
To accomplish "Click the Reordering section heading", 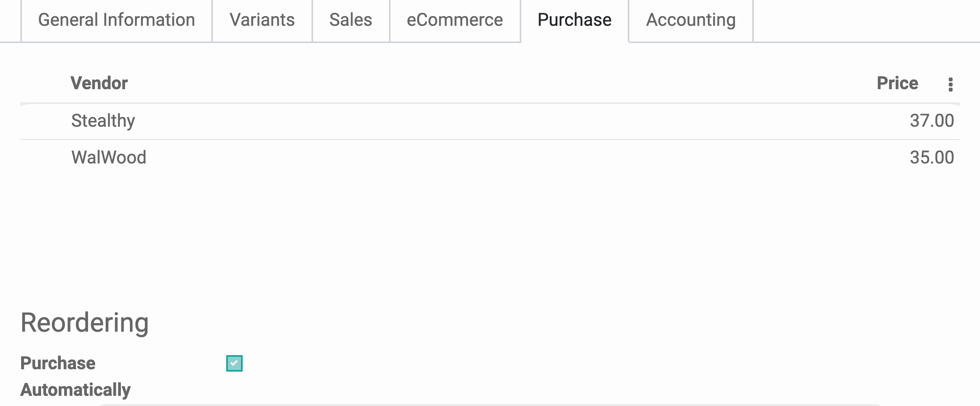I will [85, 323].
